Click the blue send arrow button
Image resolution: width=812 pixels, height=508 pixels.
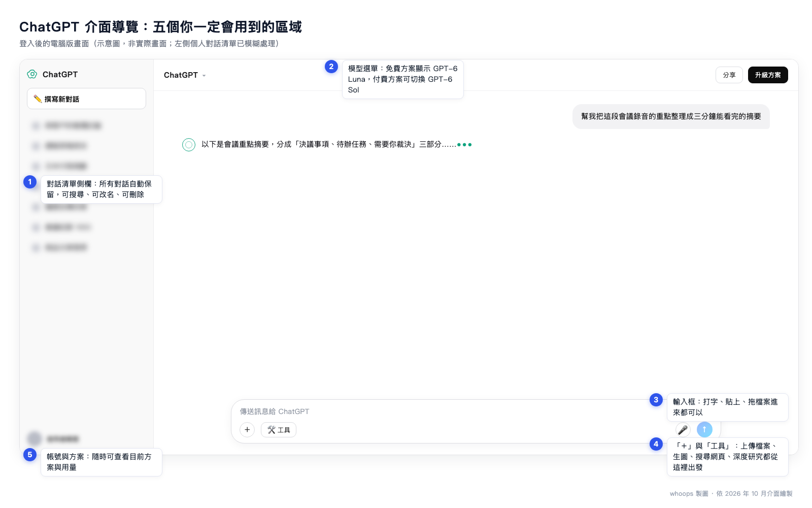704,430
